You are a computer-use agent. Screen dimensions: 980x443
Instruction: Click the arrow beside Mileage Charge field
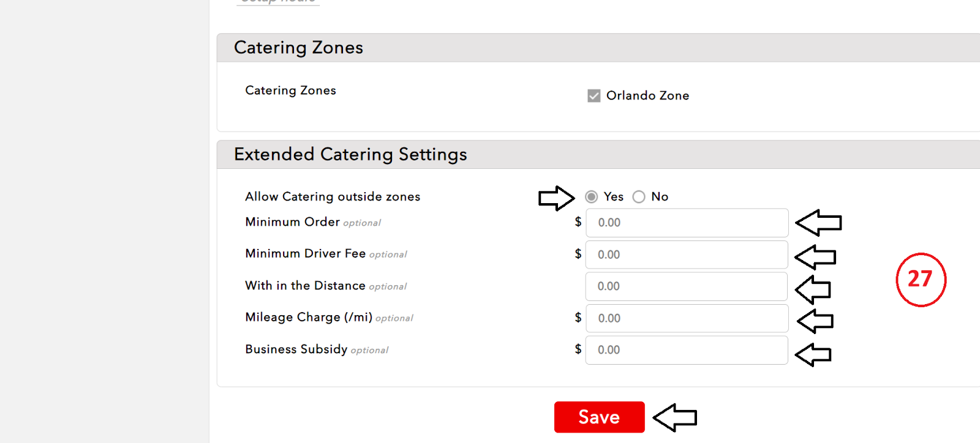[815, 321]
